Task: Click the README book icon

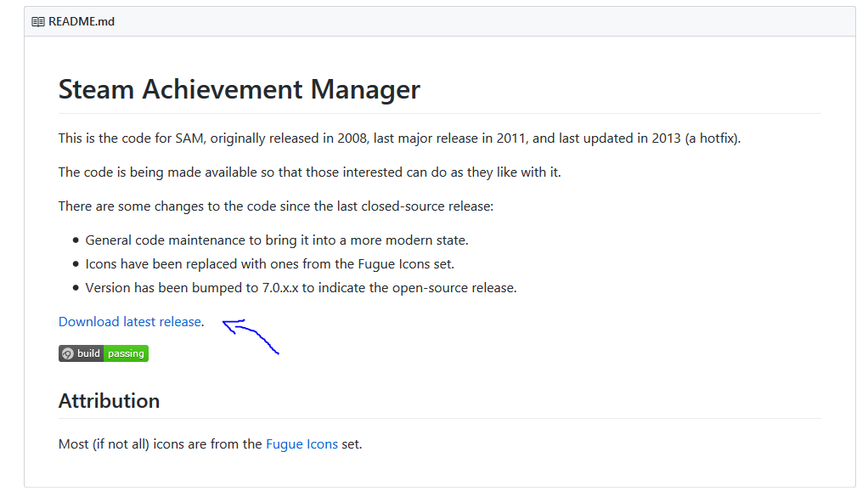Action: click(x=37, y=21)
